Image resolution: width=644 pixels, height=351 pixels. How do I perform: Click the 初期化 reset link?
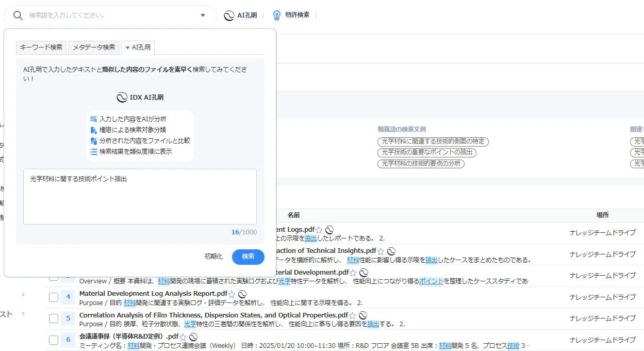(213, 257)
